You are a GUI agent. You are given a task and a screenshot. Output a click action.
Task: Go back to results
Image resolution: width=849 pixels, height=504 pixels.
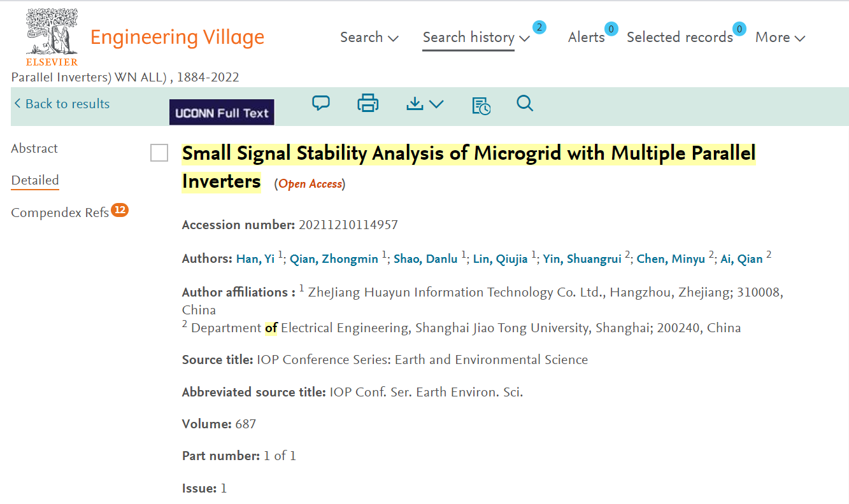pyautogui.click(x=62, y=104)
